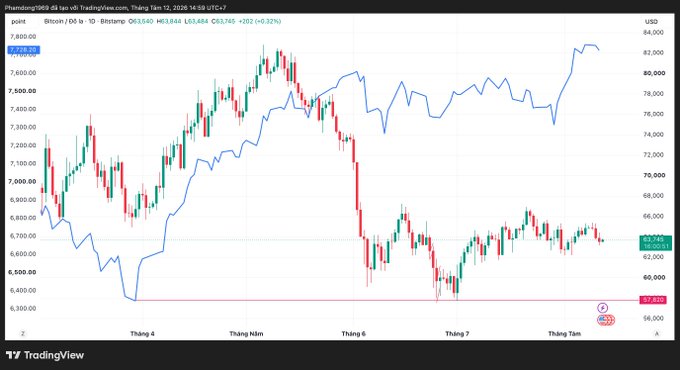This screenshot has height=370, width=680.
Task: Click the high value H63,844
Action: (169, 21)
